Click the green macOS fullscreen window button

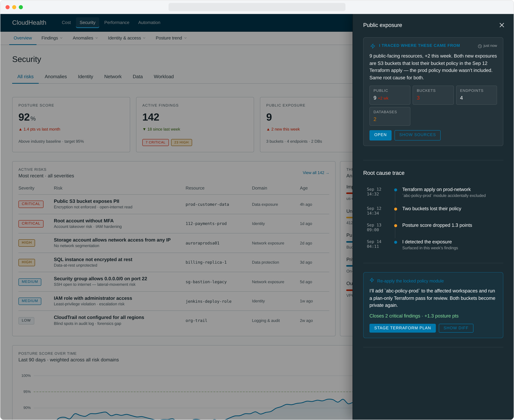pos(21,7)
